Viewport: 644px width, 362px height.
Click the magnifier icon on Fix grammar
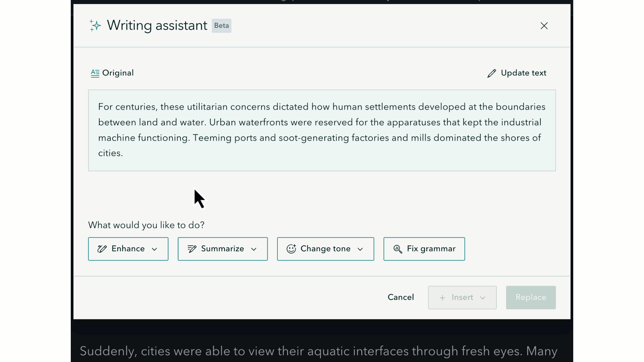(397, 249)
